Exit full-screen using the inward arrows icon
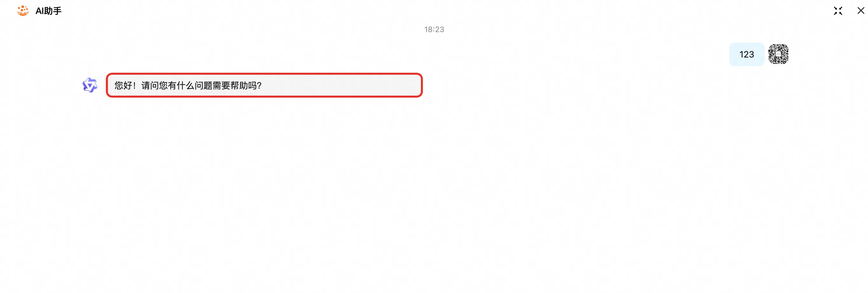Screen dimensions: 868x293 (838, 11)
